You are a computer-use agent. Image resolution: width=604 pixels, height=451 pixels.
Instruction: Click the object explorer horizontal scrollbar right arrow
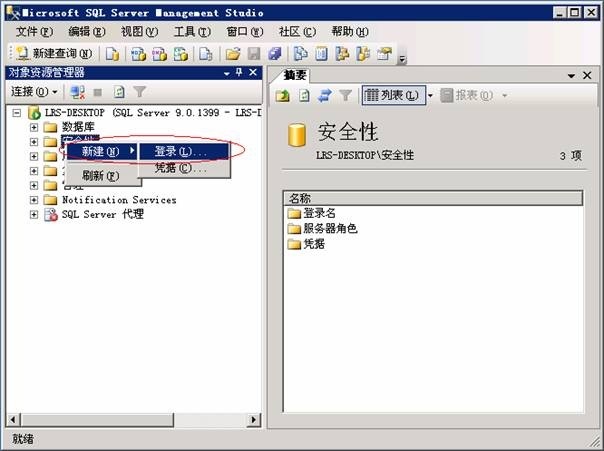click(x=253, y=420)
